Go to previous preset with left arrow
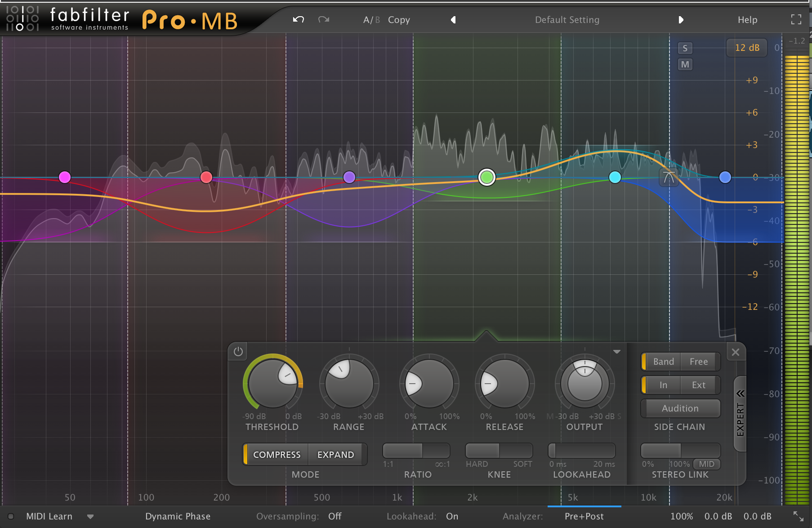 [x=453, y=20]
